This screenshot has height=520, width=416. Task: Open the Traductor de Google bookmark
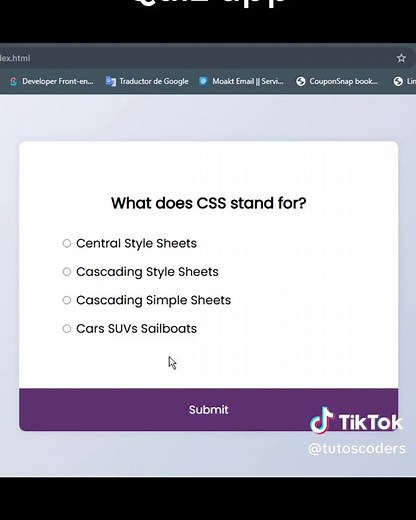147,81
